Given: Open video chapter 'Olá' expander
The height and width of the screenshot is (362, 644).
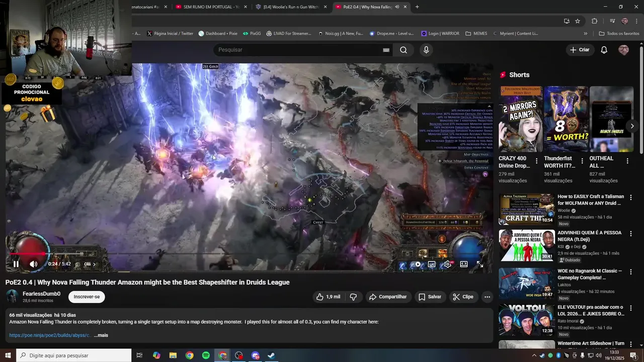Looking at the screenshot, I should pyautogui.click(x=90, y=264).
